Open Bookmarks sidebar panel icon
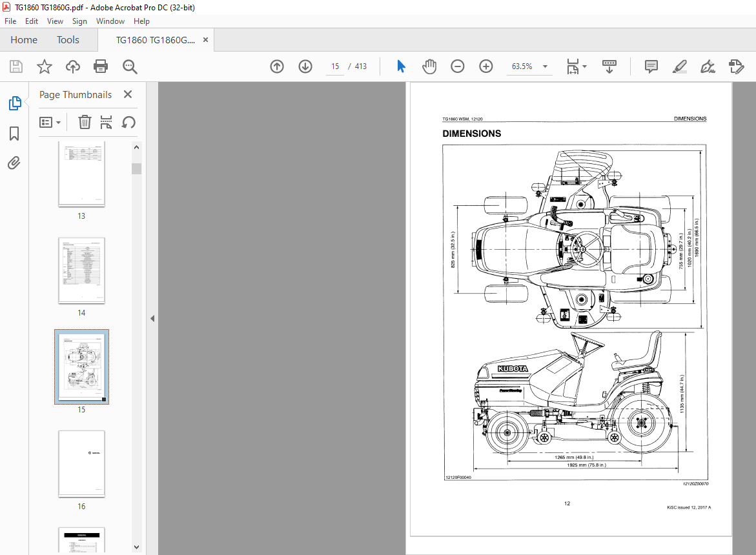This screenshot has height=555, width=756. [x=14, y=134]
